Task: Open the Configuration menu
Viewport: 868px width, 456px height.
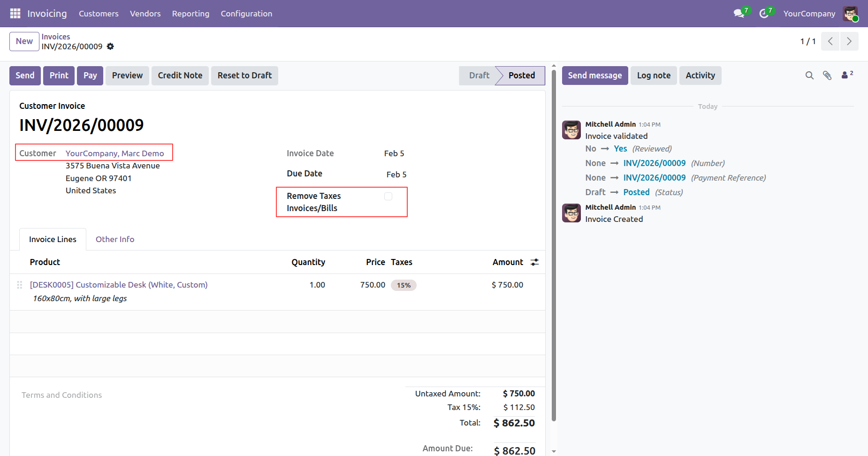Action: 246,14
